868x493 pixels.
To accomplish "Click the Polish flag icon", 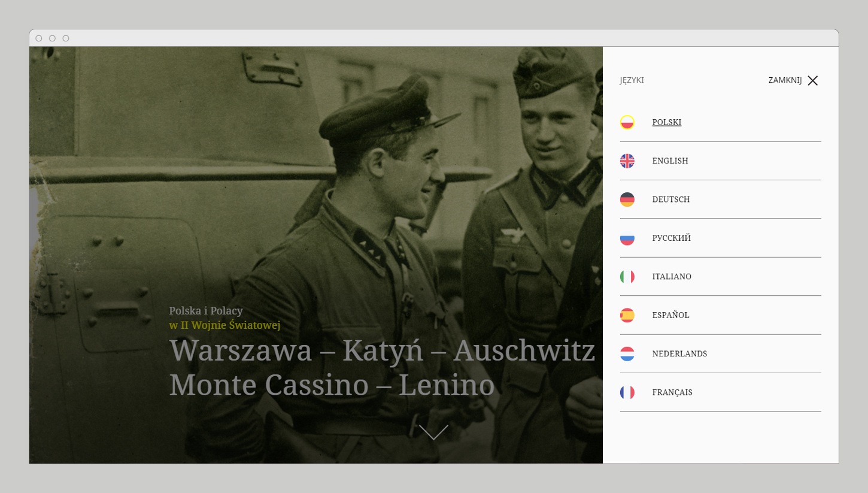I will (x=627, y=122).
